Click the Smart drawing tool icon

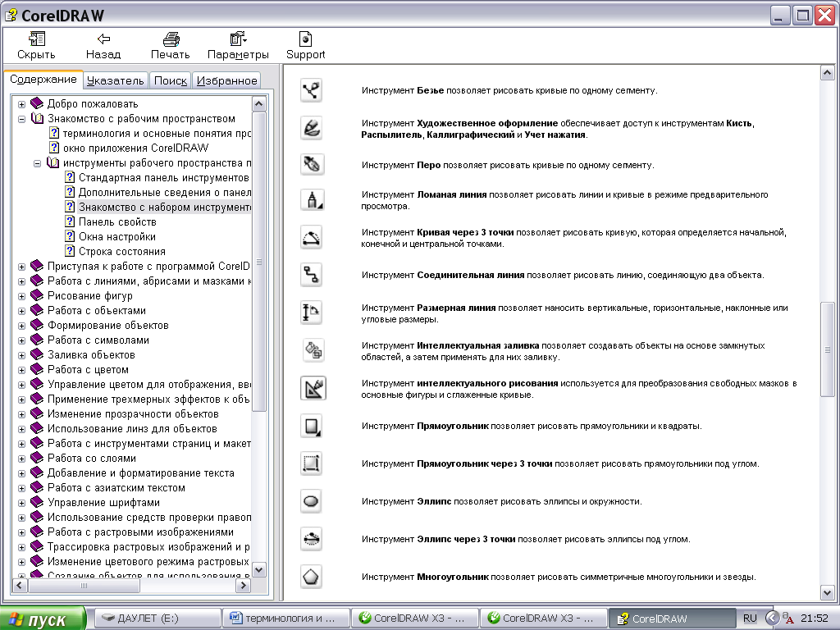coord(313,388)
